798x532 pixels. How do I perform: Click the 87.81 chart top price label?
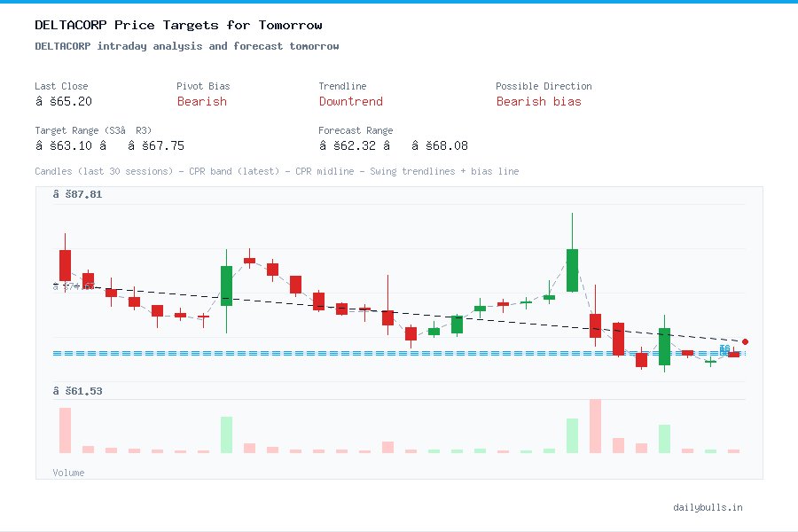[x=77, y=194]
